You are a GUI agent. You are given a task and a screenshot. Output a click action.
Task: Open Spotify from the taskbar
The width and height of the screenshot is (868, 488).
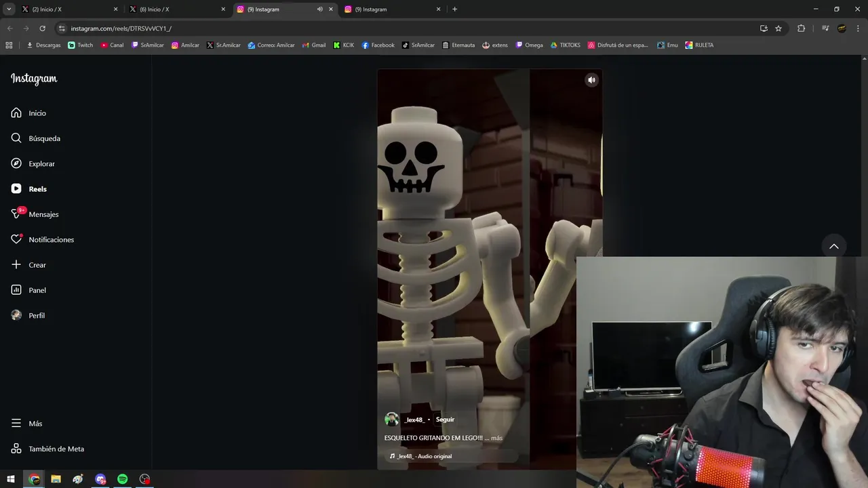pyautogui.click(x=123, y=479)
